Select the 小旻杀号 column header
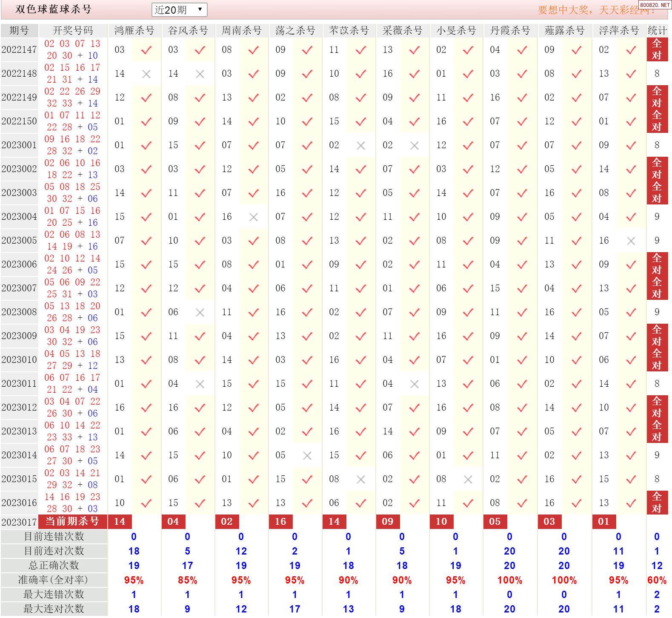The width and height of the screenshot is (672, 618). (x=456, y=30)
